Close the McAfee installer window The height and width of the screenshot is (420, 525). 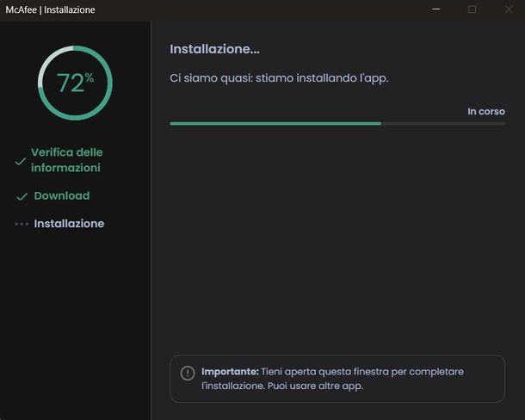coord(509,9)
